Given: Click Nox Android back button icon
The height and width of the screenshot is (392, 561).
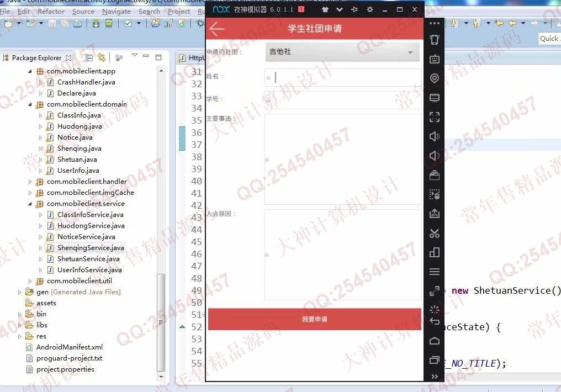Looking at the screenshot, I should 435,321.
